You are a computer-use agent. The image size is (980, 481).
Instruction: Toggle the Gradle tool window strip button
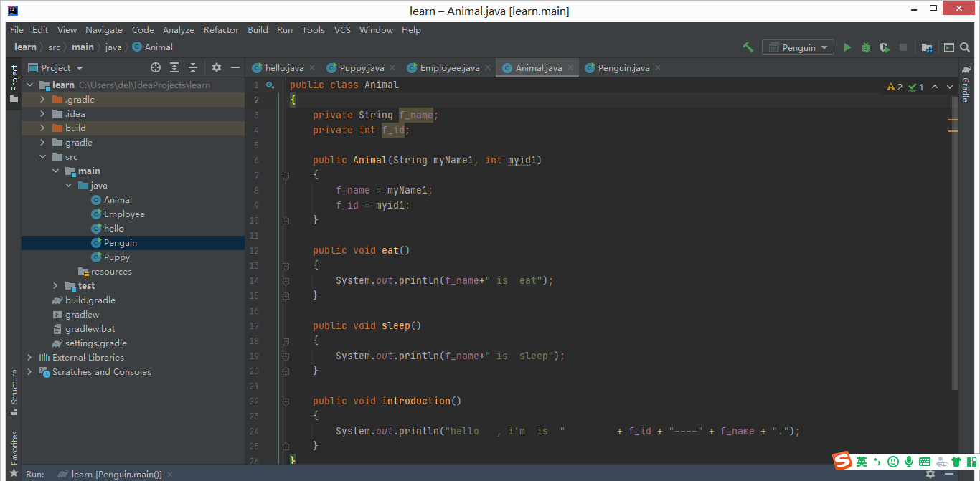966,85
